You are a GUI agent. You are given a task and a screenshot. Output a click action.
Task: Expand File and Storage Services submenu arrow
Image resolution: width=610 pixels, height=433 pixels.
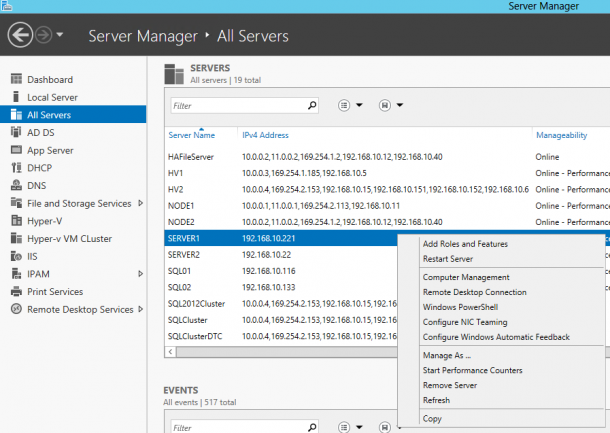140,203
